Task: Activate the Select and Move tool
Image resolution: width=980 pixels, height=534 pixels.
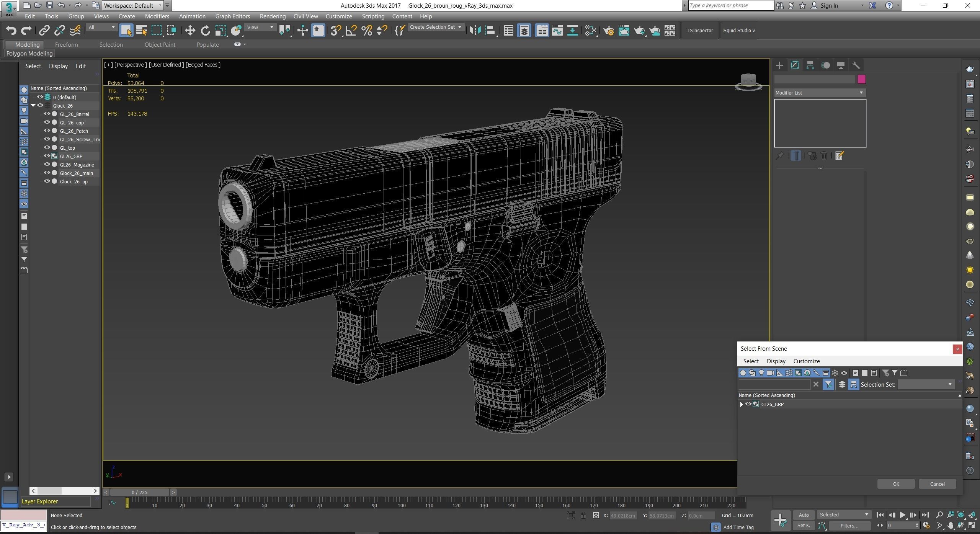Action: (x=190, y=30)
